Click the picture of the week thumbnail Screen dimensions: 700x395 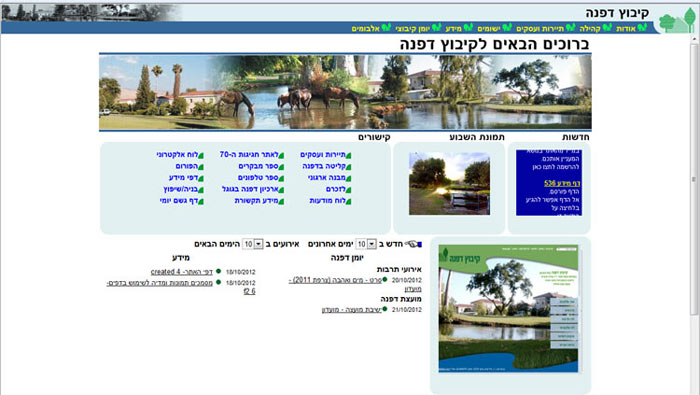[x=449, y=184]
